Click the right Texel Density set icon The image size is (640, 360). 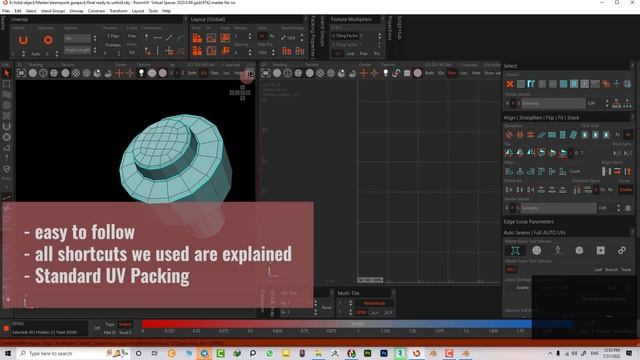300,51
